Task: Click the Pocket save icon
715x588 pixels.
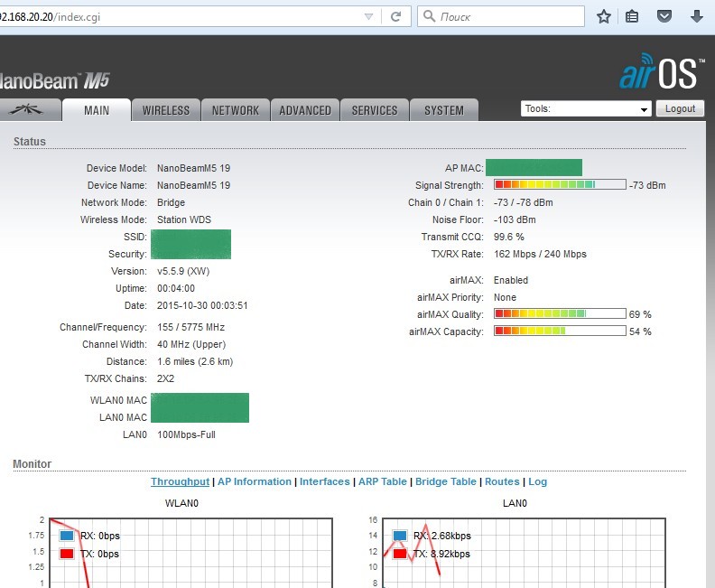Action: [x=664, y=17]
